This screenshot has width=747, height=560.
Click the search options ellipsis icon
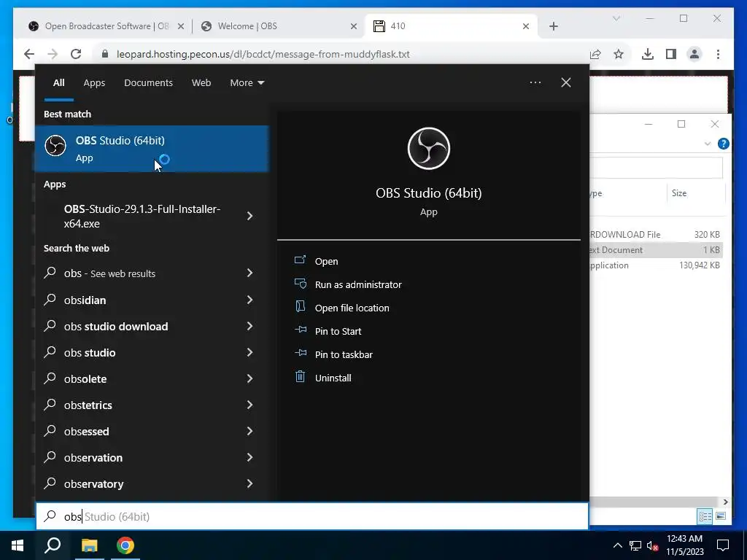click(535, 82)
